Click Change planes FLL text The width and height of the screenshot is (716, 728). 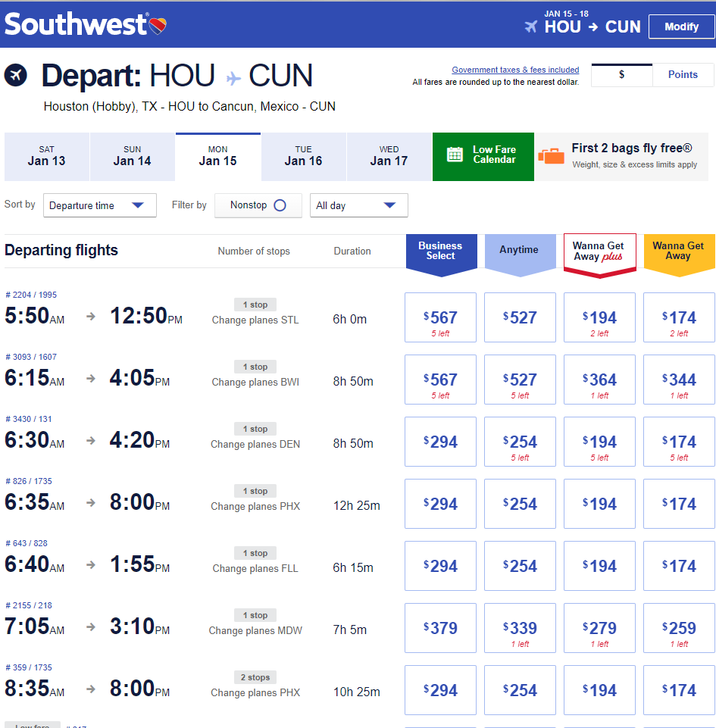pyautogui.click(x=255, y=568)
